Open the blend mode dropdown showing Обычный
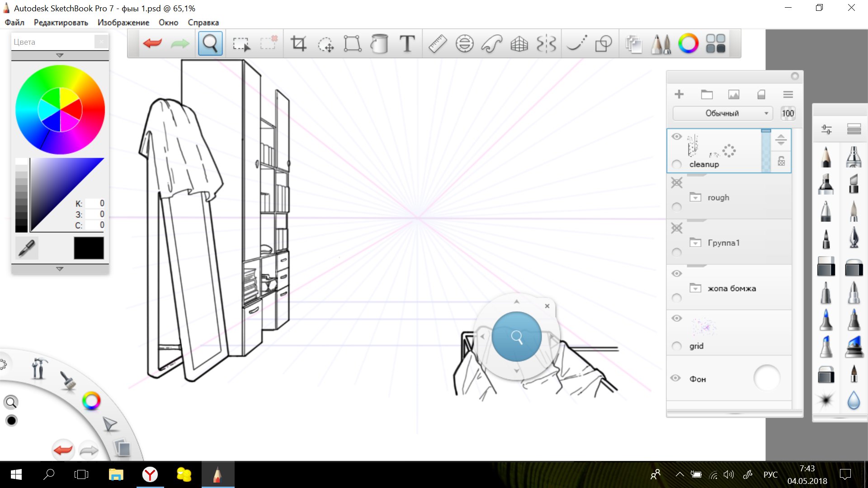The image size is (868, 488). (722, 113)
